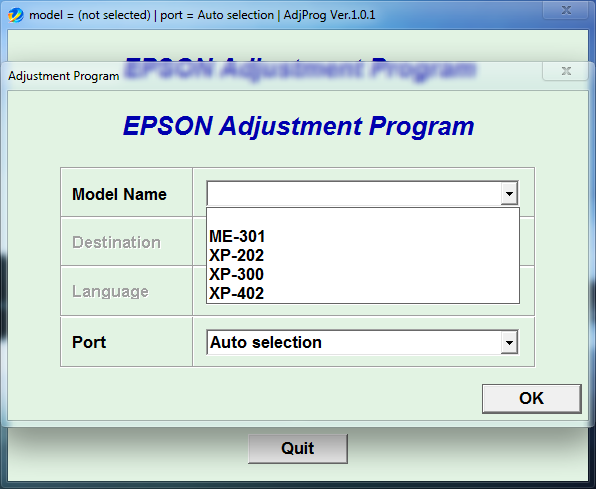596x489 pixels.
Task: Open the Port dropdown arrow
Action: click(509, 342)
